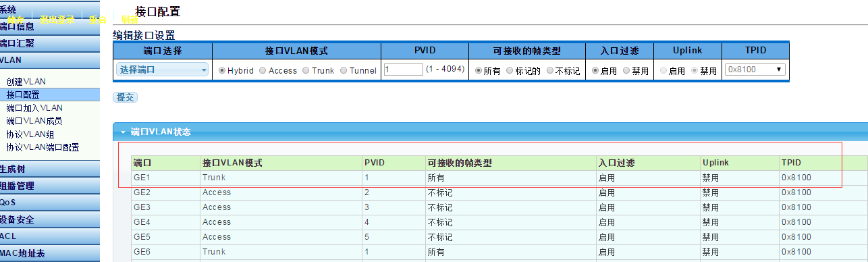The height and width of the screenshot is (262, 868).
Task: Open the 系统 sidebar menu
Action: point(50,9)
